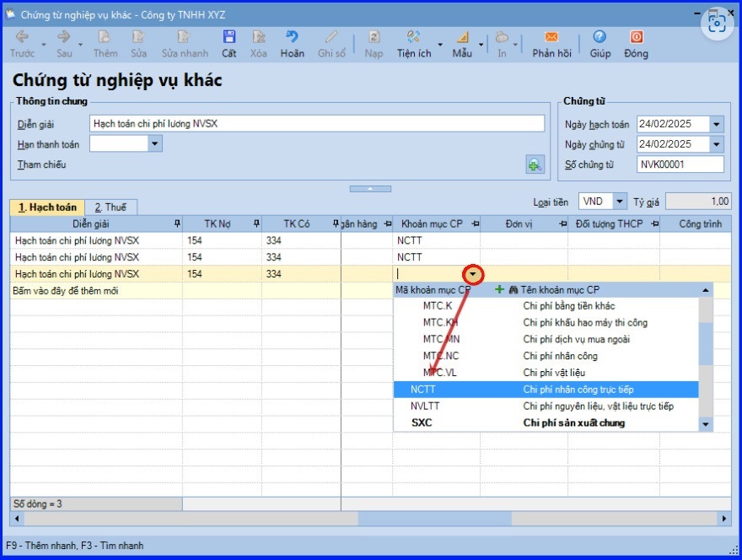Screen dimensions: 742x560
Task: Open the Ngày hạch toán date picker
Action: click(x=716, y=124)
